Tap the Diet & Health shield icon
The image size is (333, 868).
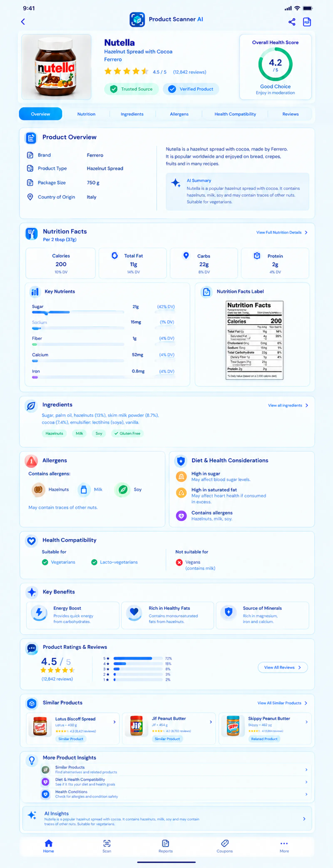coord(181,461)
